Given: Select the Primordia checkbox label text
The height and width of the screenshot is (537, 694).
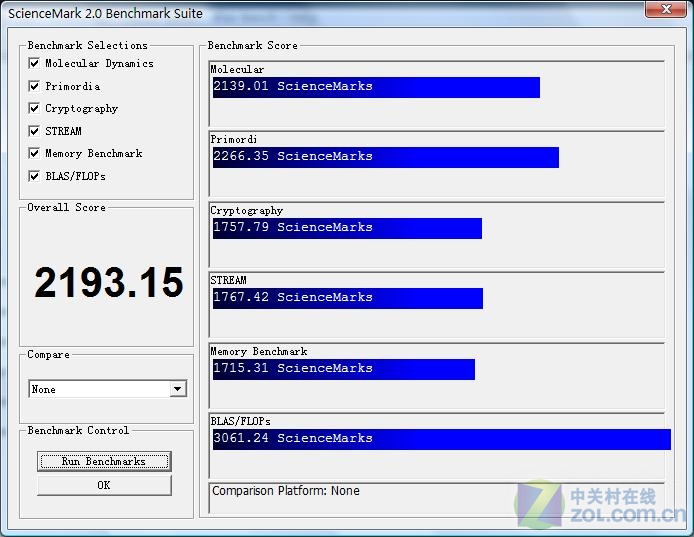Looking at the screenshot, I should click(73, 86).
